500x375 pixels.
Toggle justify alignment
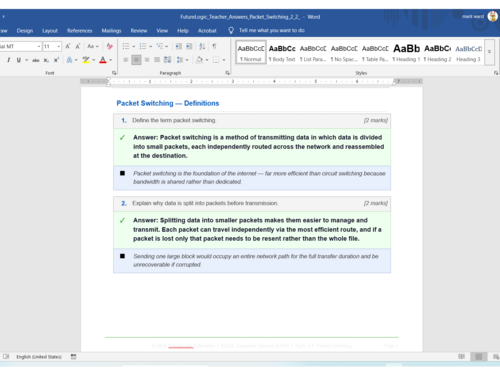[x=157, y=60]
